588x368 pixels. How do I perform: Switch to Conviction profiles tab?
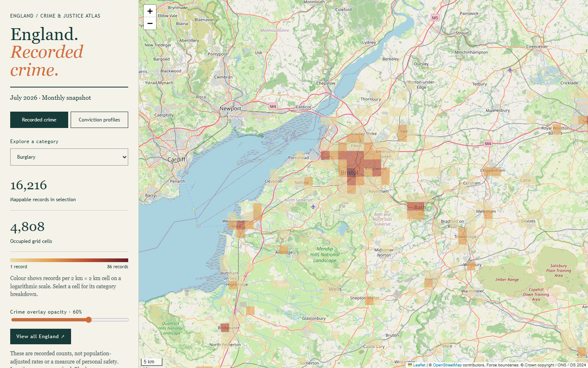(x=99, y=120)
